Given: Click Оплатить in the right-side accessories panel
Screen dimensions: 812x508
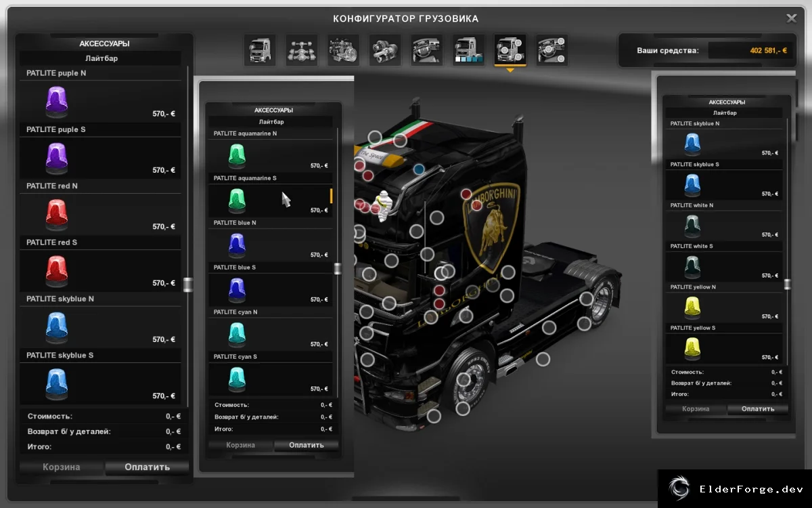Looking at the screenshot, I should [x=758, y=408].
